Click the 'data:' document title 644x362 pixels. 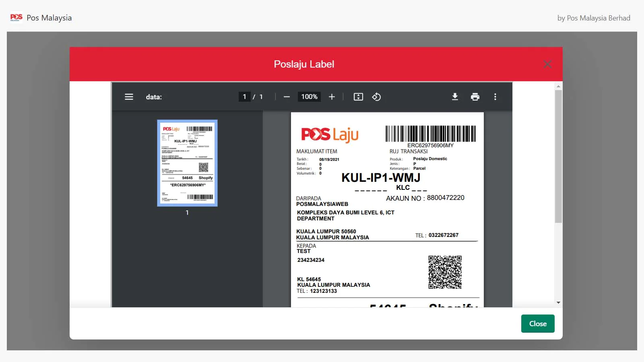154,97
